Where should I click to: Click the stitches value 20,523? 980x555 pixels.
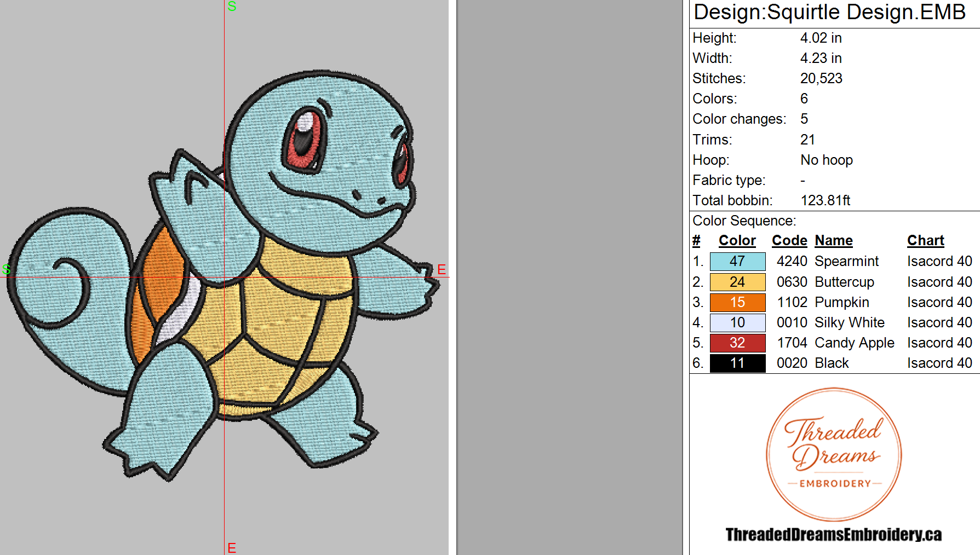click(821, 78)
